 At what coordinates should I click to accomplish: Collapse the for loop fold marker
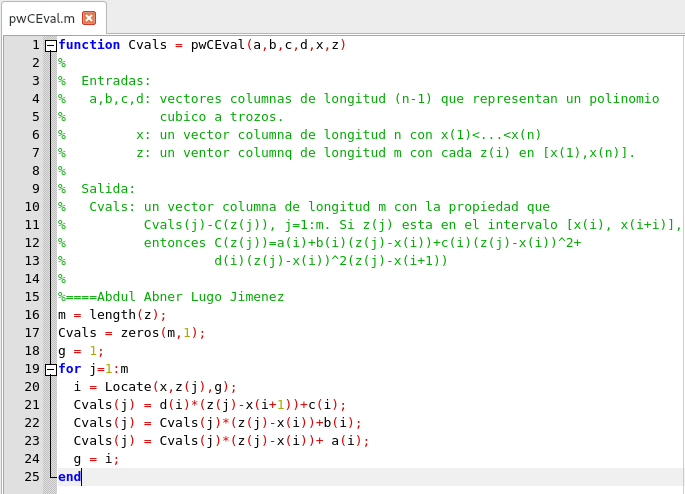tap(51, 370)
